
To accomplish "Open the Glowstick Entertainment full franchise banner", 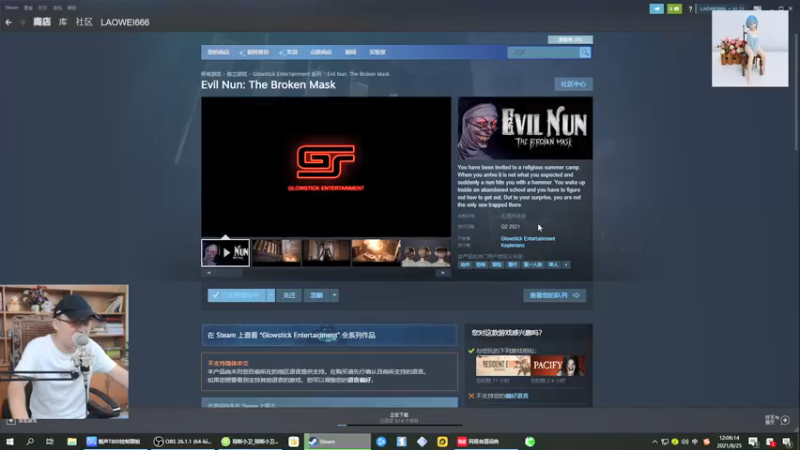I will [329, 335].
